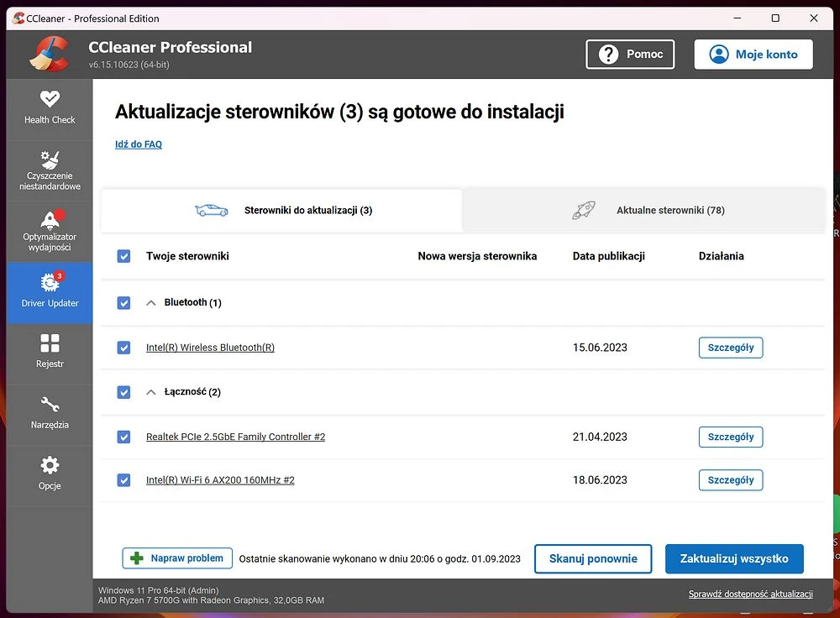Open the Opcje gear icon
Viewport: 840px width, 618px height.
[x=50, y=465]
